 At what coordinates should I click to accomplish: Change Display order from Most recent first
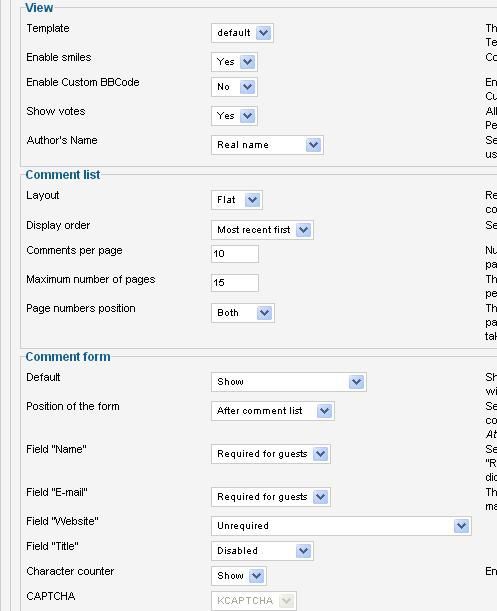(262, 230)
